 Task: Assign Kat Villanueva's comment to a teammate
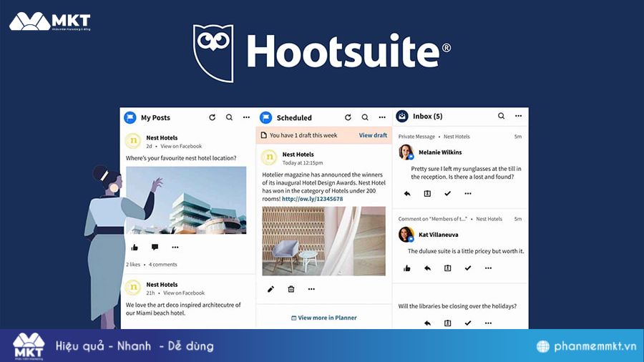point(448,268)
